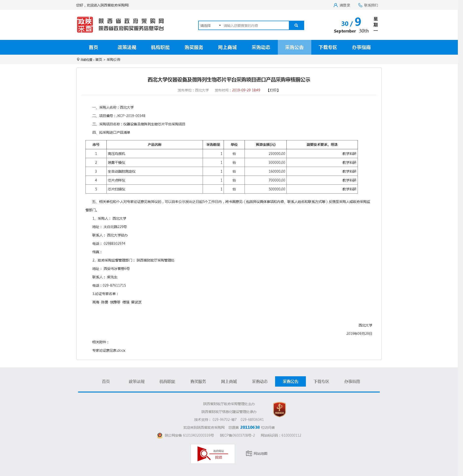Click phone number 029-87611715
463x476 pixels.
(x=114, y=285)
